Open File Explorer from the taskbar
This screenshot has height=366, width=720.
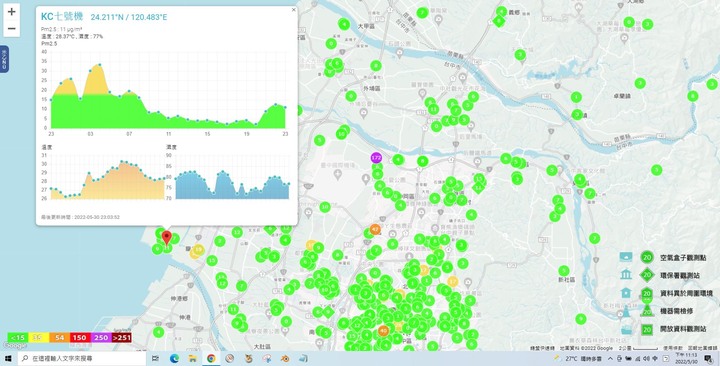[193, 359]
